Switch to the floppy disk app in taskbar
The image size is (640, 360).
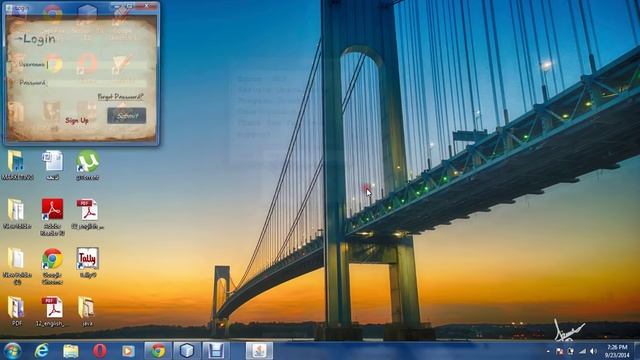[x=216, y=351]
